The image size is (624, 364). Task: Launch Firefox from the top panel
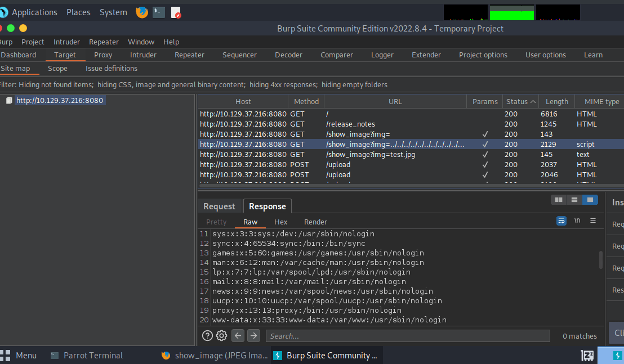point(142,12)
